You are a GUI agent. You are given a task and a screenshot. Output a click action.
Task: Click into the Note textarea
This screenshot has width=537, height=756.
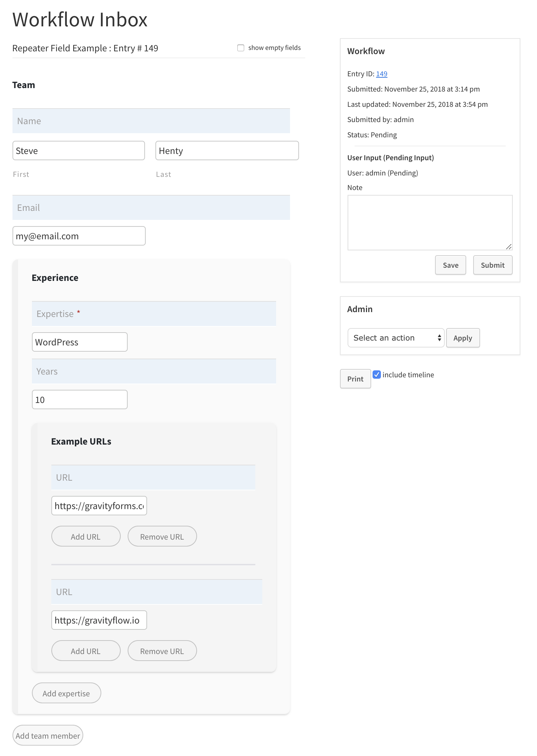click(x=430, y=223)
